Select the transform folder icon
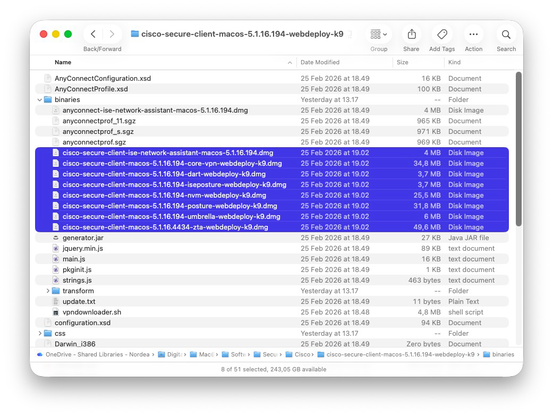 [x=56, y=291]
